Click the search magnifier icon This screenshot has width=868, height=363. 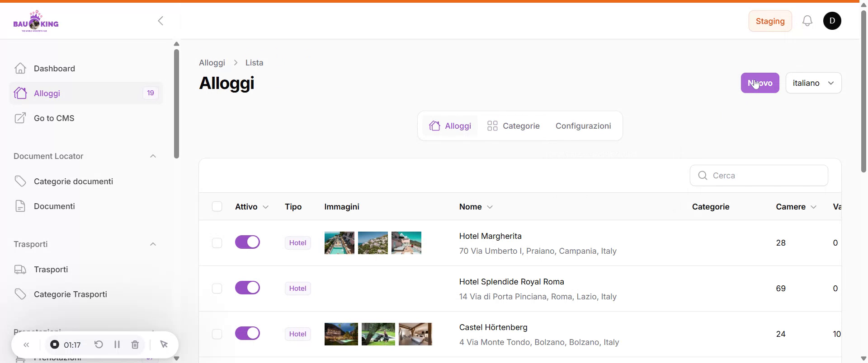pyautogui.click(x=703, y=176)
